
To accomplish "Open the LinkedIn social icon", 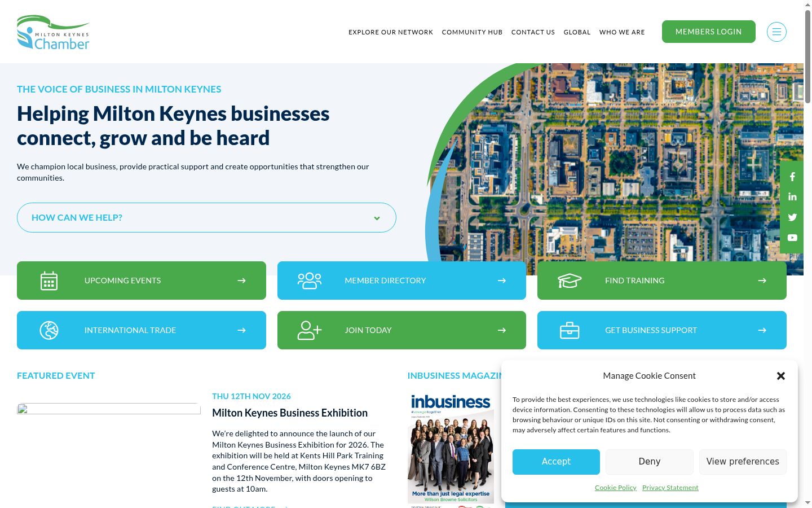I will click(x=792, y=197).
